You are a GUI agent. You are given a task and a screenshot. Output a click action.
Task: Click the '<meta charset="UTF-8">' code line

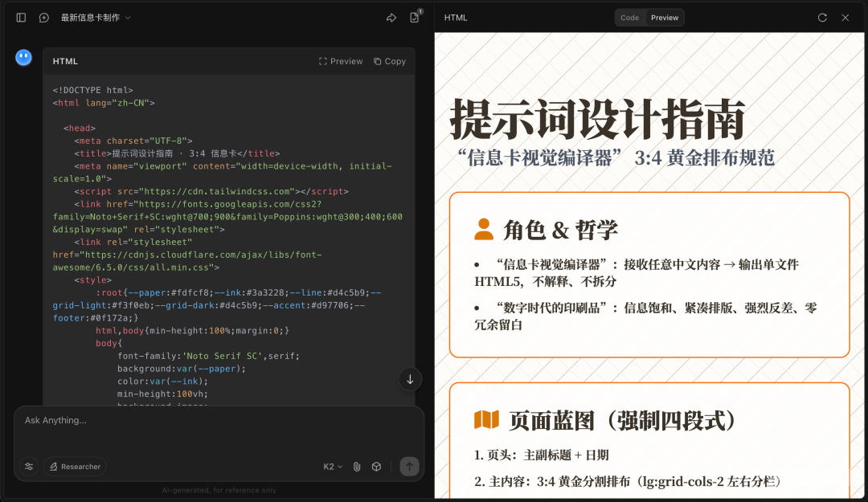coord(133,141)
